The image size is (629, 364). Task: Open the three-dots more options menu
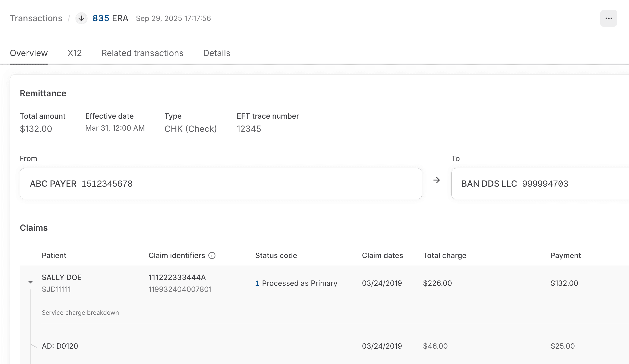click(x=608, y=19)
